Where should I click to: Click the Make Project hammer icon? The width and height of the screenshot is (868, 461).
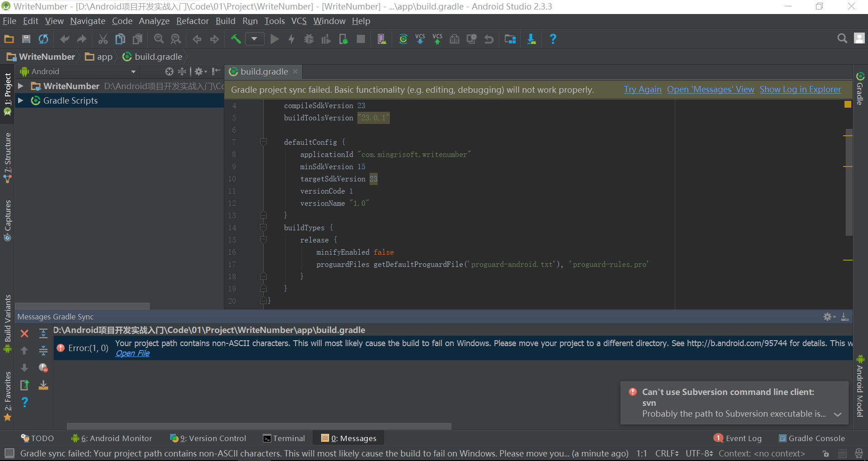[x=236, y=39]
